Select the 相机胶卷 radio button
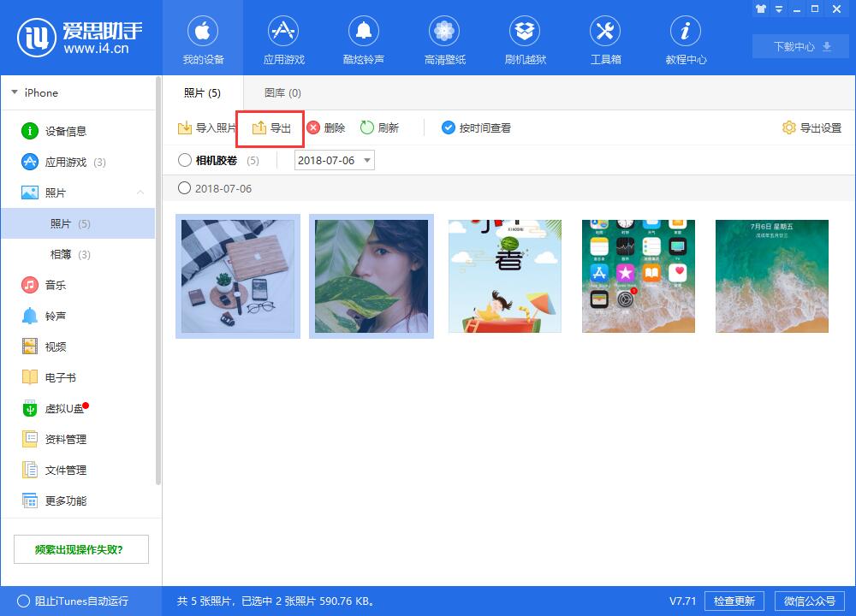The width and height of the screenshot is (856, 616). 183,160
